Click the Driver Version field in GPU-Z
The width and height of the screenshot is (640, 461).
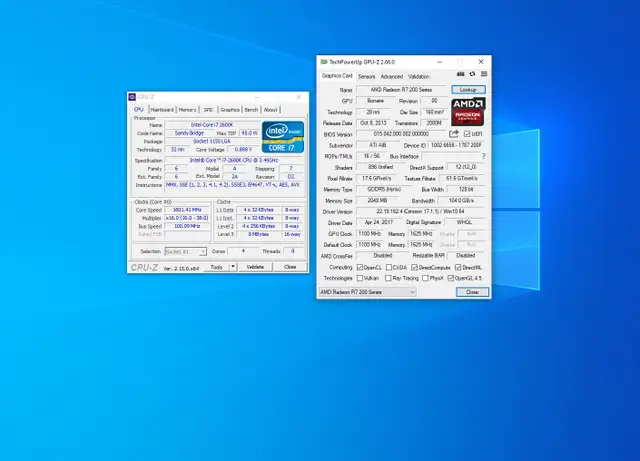pyautogui.click(x=420, y=212)
